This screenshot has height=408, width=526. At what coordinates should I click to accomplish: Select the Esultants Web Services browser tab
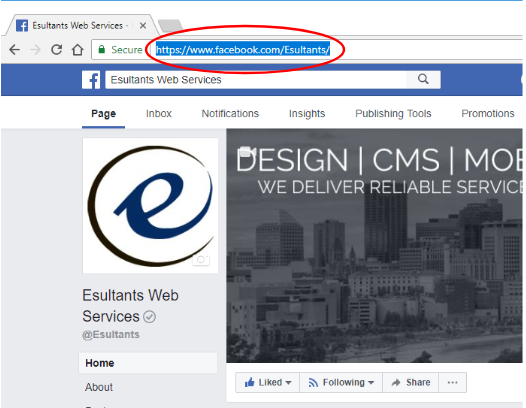pos(81,26)
